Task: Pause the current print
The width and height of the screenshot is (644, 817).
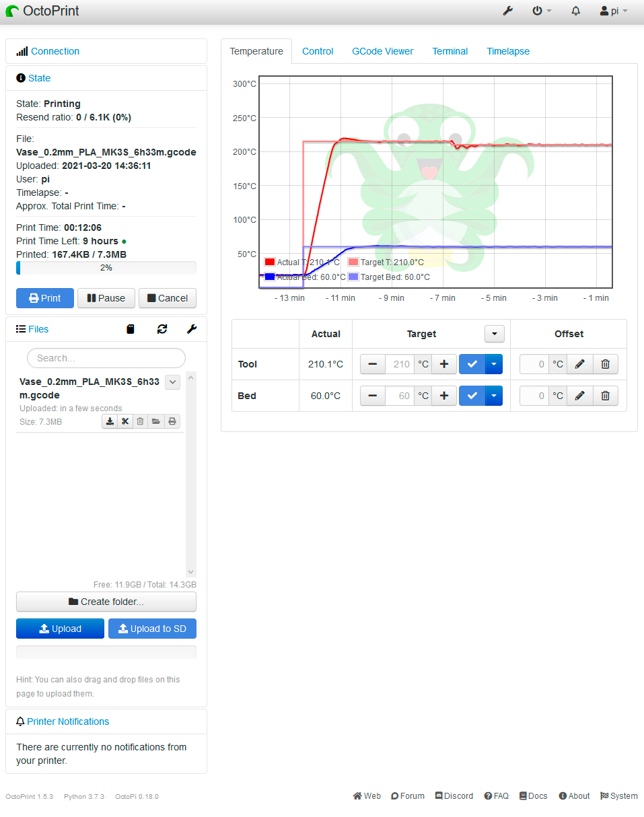Action: pos(106,298)
